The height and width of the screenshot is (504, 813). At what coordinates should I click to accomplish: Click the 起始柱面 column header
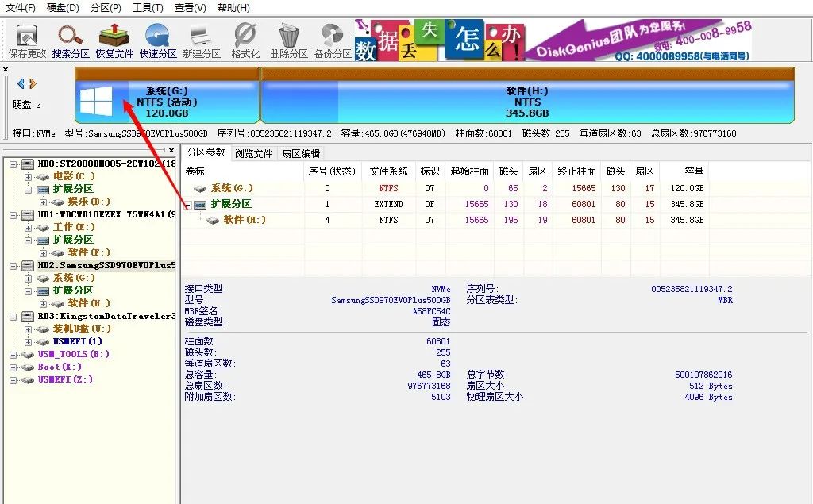coord(469,171)
